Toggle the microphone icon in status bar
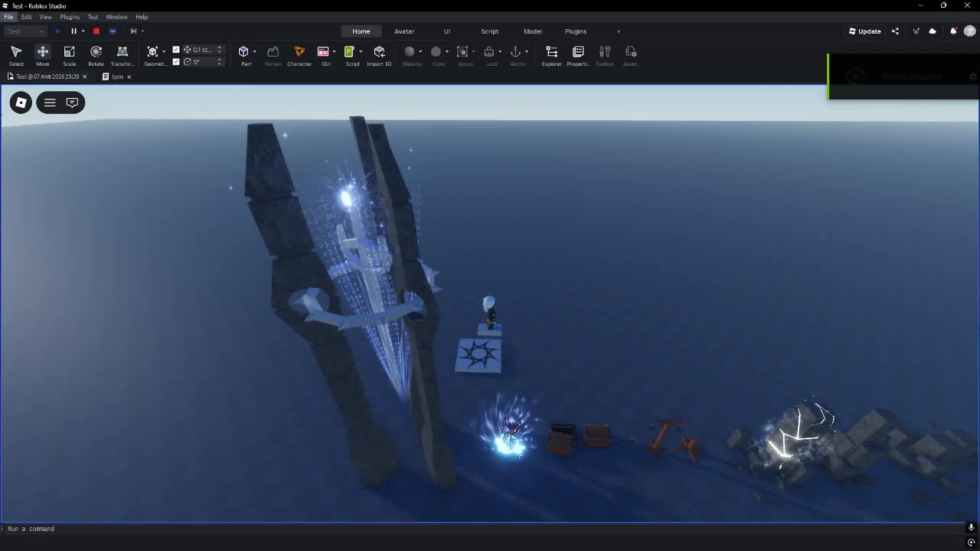Image resolution: width=980 pixels, height=551 pixels. pos(971,527)
